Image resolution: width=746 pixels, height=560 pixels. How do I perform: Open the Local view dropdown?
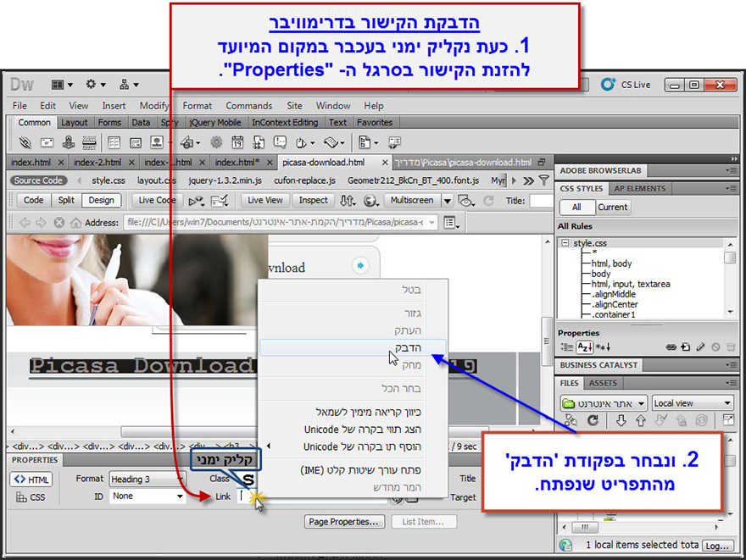[693, 403]
